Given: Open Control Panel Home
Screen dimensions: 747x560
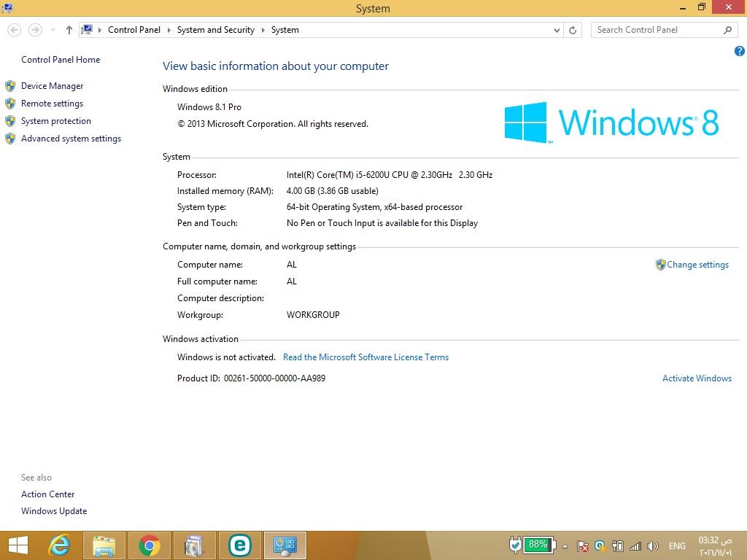Looking at the screenshot, I should tap(61, 60).
